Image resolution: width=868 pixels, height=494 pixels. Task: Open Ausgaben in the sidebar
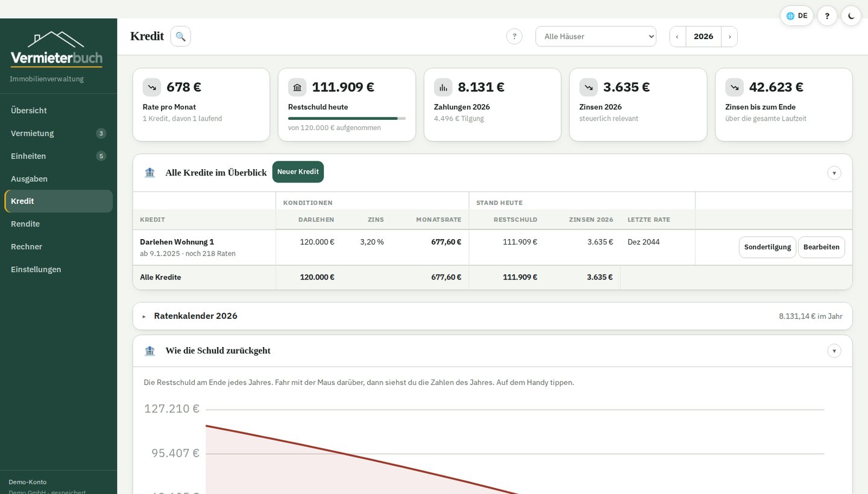tap(58, 179)
